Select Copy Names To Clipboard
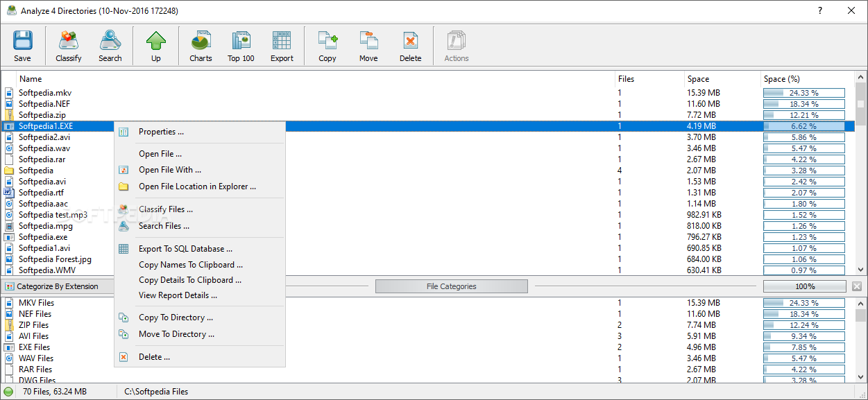 [200, 265]
